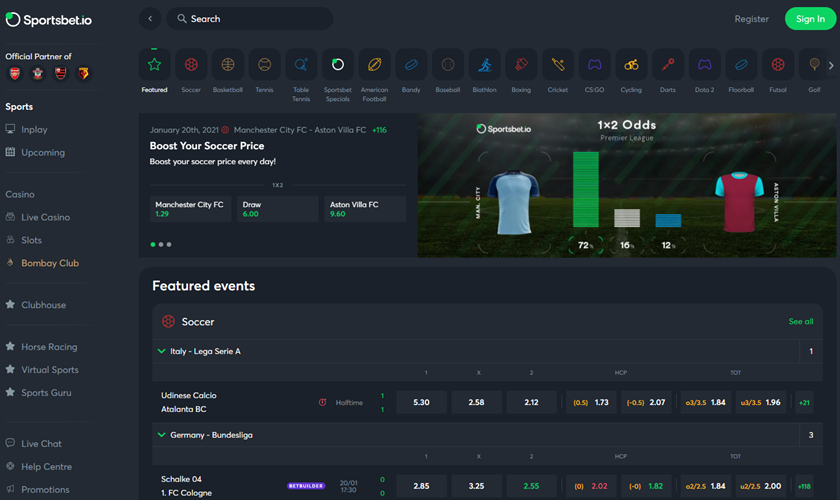Show the second banner slide dot
Screen dimensions: 840x500
(161, 244)
